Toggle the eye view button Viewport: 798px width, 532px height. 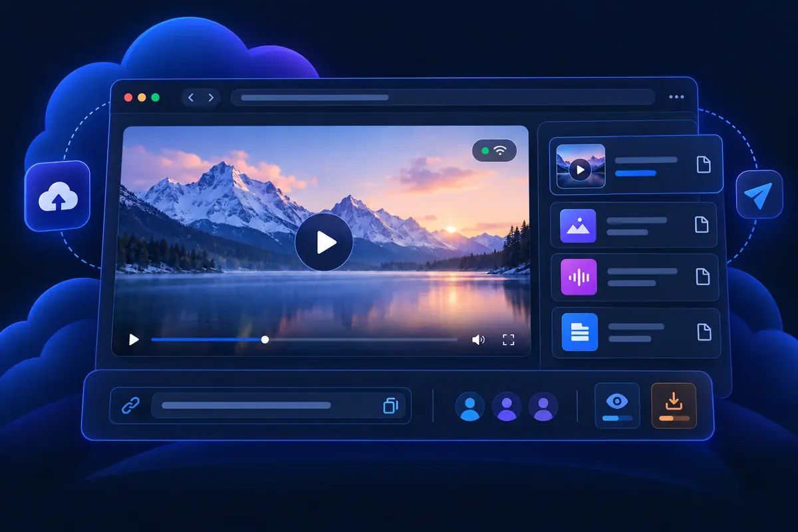click(x=617, y=405)
